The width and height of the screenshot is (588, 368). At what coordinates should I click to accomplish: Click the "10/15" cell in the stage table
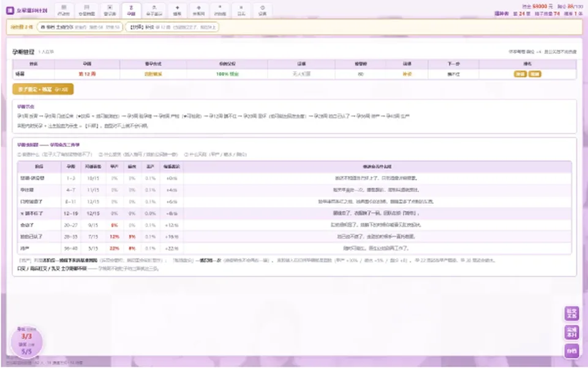[93, 178]
